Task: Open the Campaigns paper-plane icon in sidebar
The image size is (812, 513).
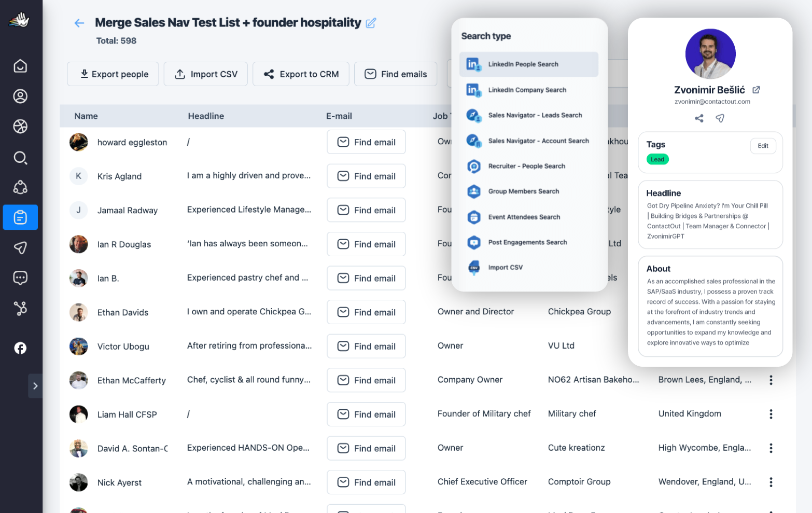Action: click(20, 248)
